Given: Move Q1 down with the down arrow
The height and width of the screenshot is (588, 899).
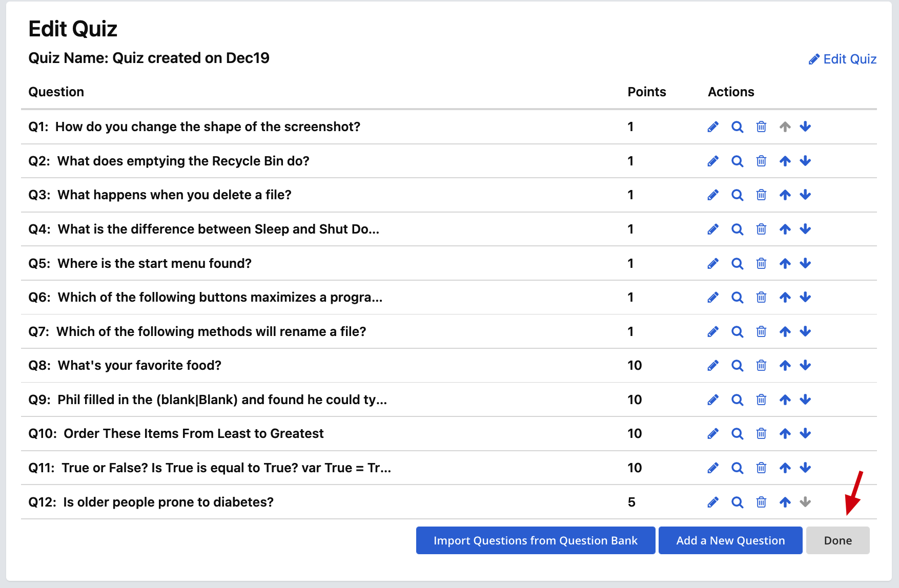Looking at the screenshot, I should pyautogui.click(x=805, y=127).
